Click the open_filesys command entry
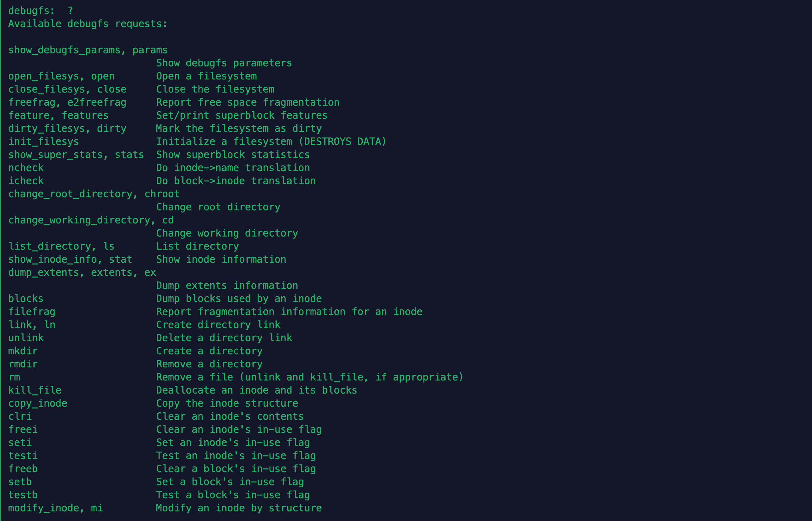The height and width of the screenshot is (521, 812). coord(43,76)
